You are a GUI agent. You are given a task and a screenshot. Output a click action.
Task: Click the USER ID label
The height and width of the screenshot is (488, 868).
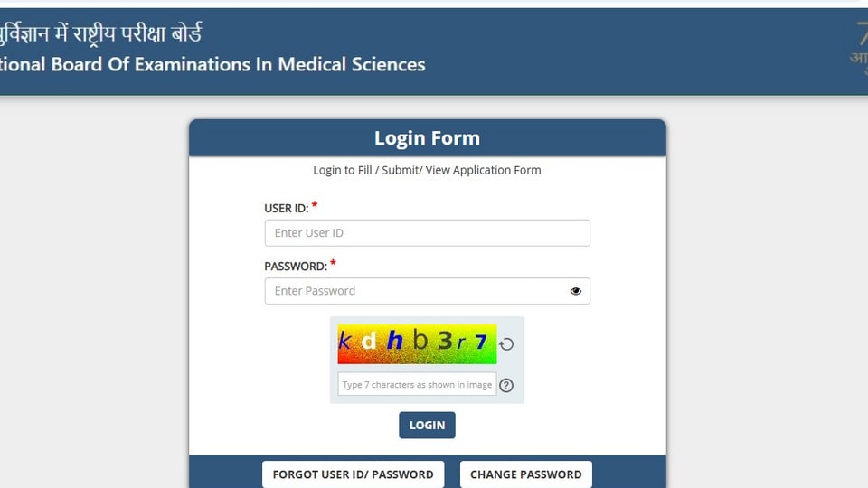click(287, 209)
